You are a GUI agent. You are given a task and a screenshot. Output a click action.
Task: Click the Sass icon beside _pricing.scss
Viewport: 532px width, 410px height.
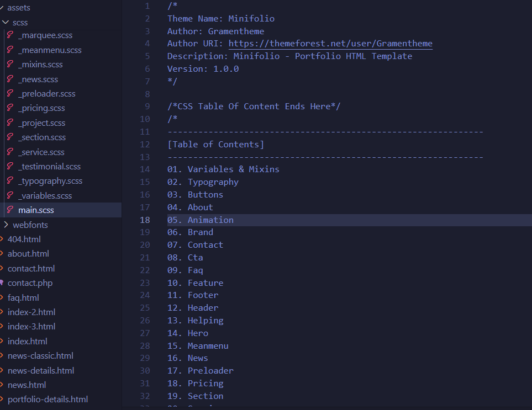point(10,108)
